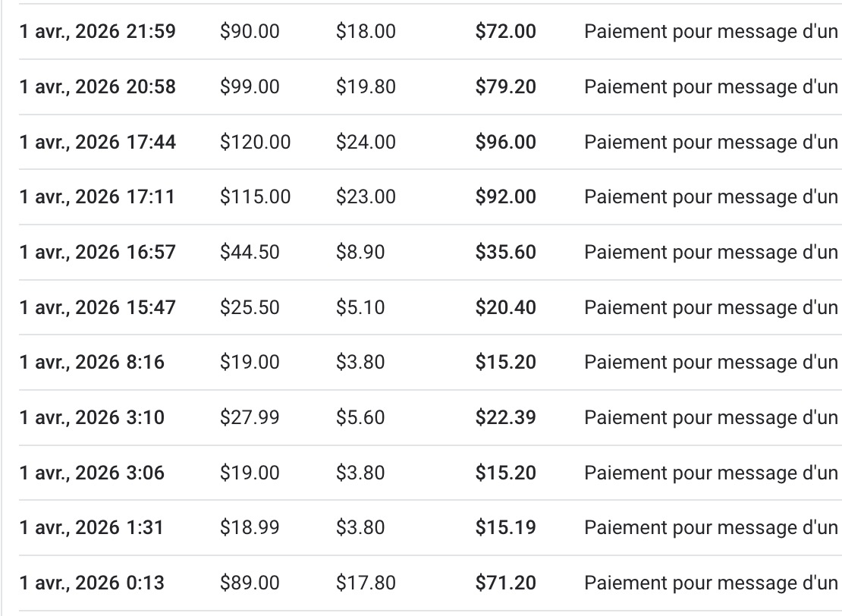842x616 pixels.
Task: Click the $15.19 net amount
Action: pos(505,528)
